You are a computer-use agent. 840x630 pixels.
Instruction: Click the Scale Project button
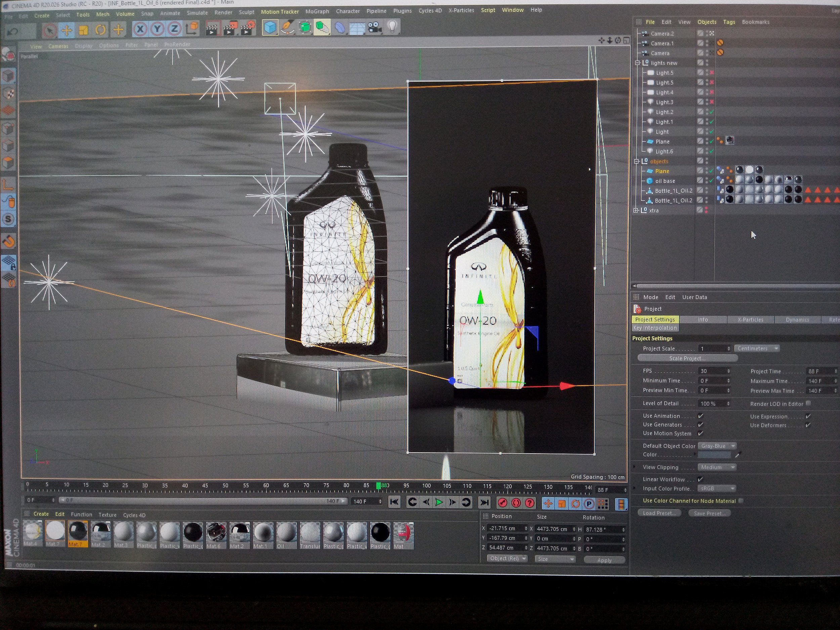[687, 358]
